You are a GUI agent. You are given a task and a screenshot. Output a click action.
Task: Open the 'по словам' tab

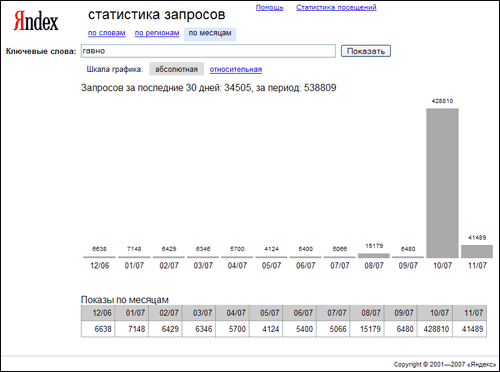(107, 33)
